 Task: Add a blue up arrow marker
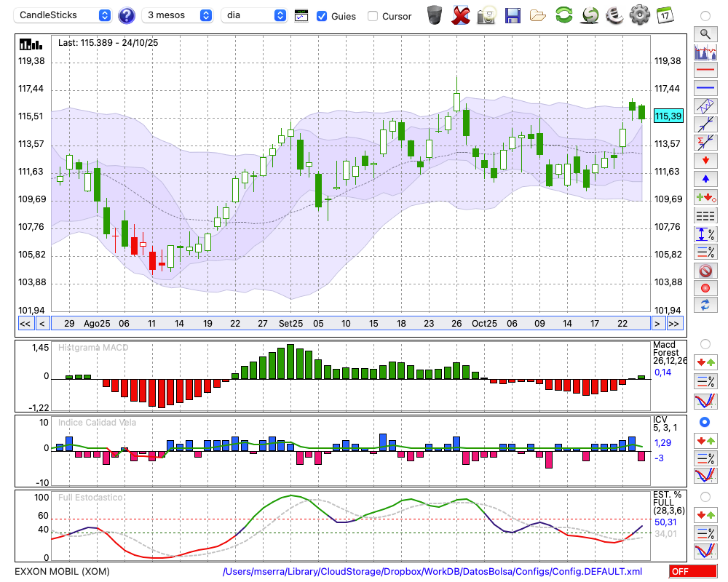coord(705,179)
